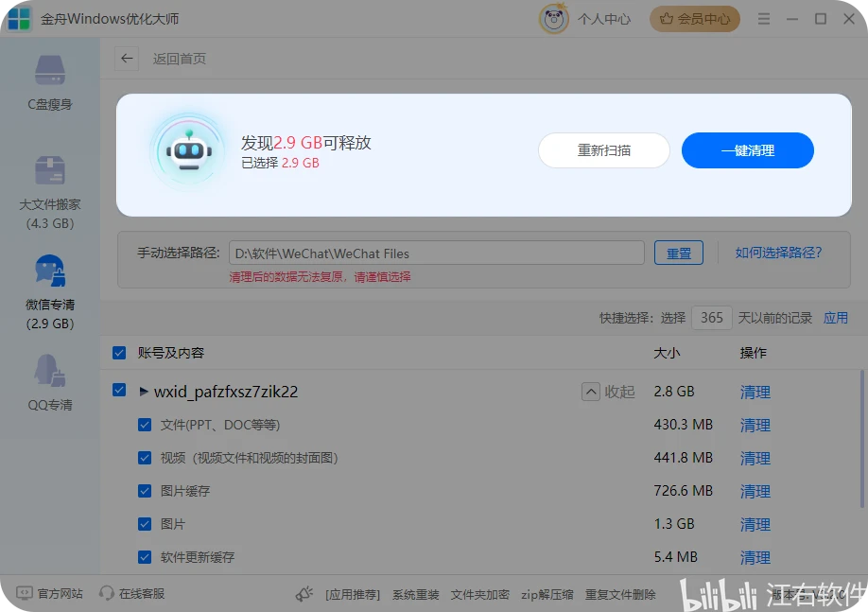Image resolution: width=868 pixels, height=612 pixels.
Task: Click 一键清理 one-click clean button
Action: coord(747,150)
